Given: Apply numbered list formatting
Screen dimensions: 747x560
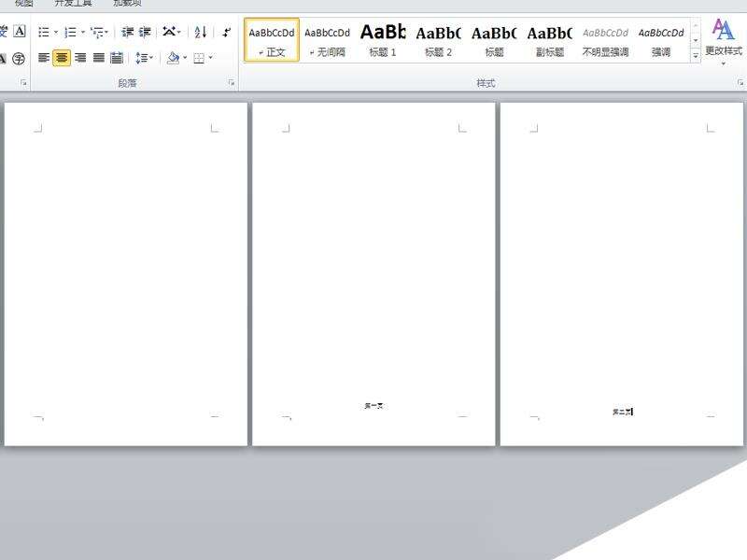Looking at the screenshot, I should [71, 32].
